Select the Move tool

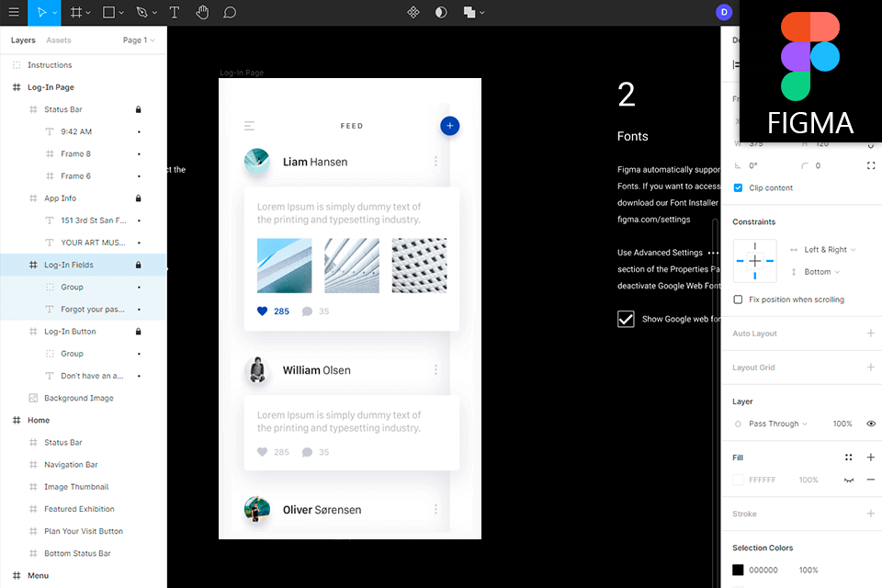(x=41, y=12)
